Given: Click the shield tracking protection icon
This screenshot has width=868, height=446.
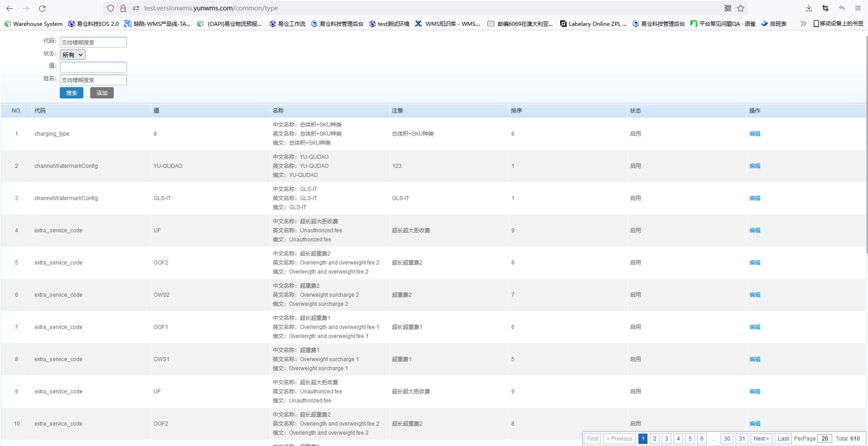Looking at the screenshot, I should 111,8.
